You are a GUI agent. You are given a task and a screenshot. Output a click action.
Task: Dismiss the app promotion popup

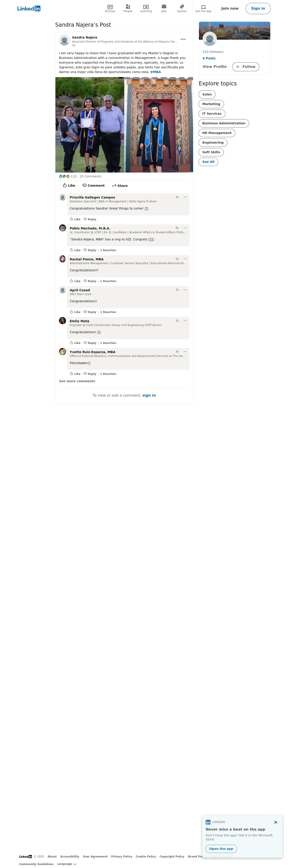point(275,822)
